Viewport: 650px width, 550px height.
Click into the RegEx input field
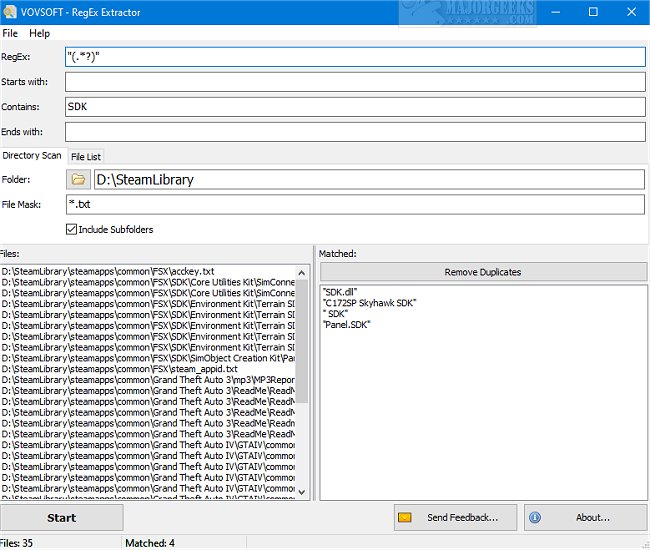[354, 57]
